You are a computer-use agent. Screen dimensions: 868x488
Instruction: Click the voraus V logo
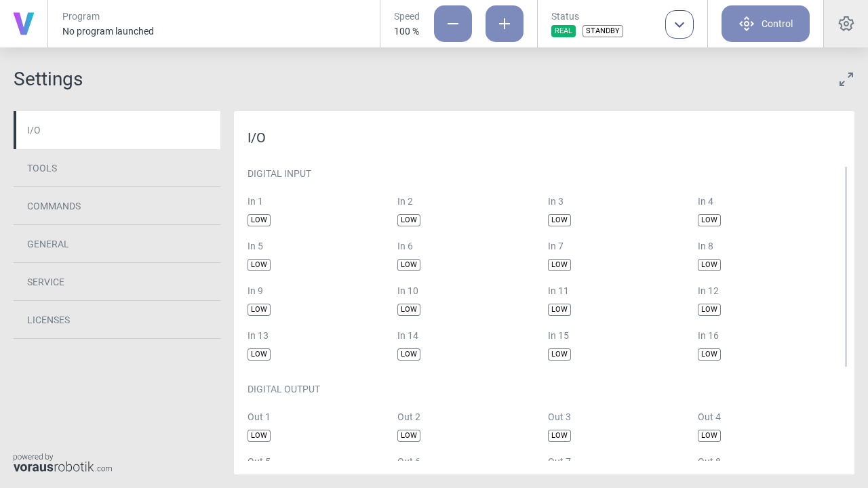tap(23, 23)
